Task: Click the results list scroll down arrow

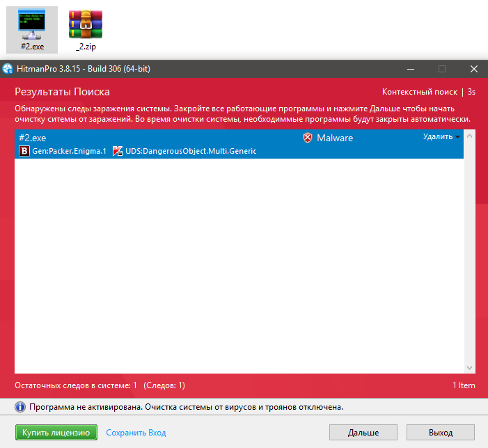Action: pos(470,368)
